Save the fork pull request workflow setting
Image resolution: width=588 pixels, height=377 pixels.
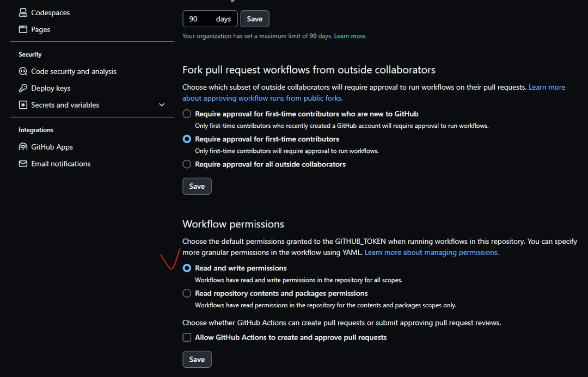click(x=197, y=186)
